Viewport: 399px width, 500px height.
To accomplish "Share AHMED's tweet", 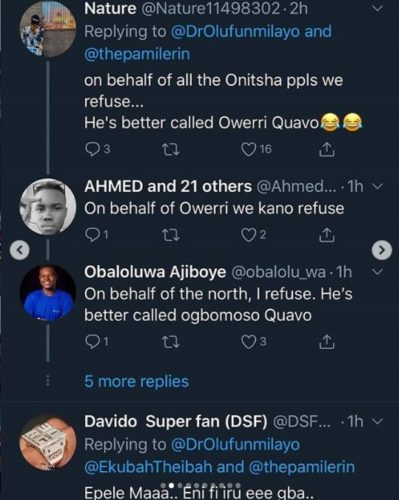I will 326,235.
